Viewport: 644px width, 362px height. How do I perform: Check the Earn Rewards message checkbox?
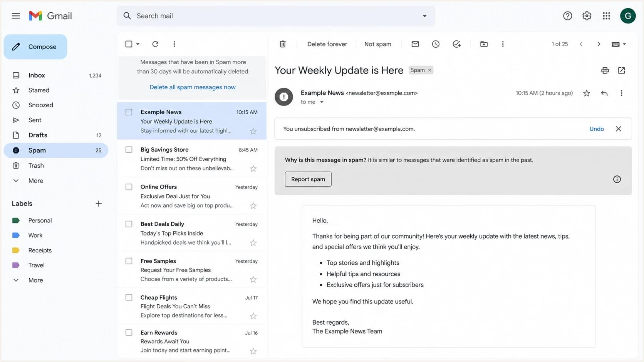[x=129, y=332]
